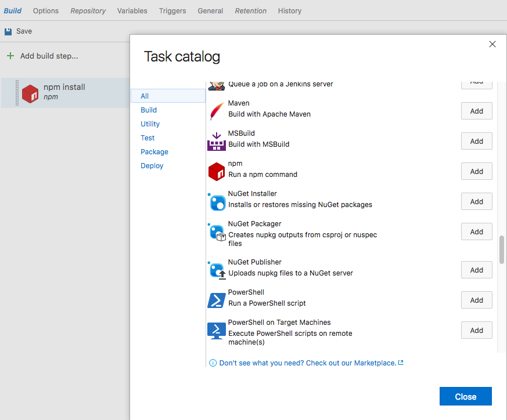Add PowerShell on Target Machines task

(477, 330)
